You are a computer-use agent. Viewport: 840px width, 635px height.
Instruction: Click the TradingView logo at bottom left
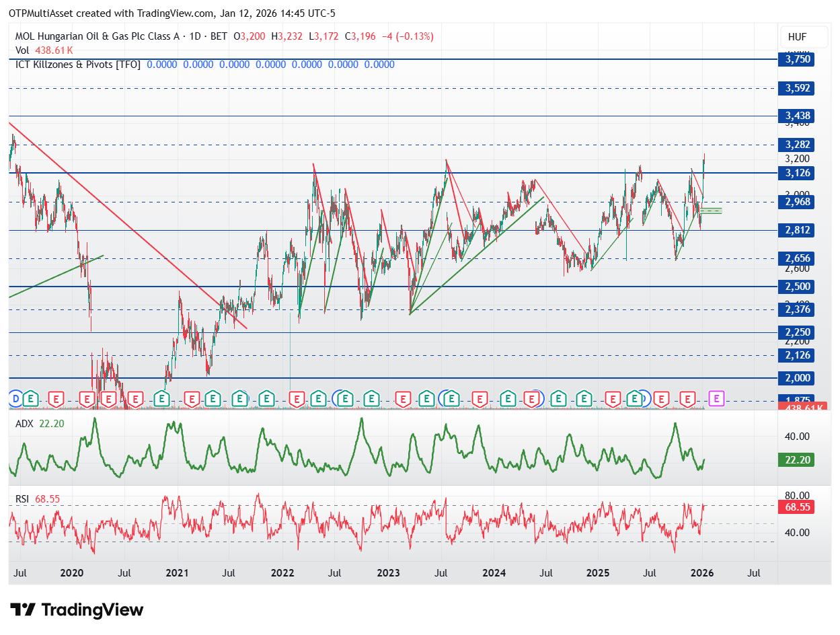coord(77,610)
